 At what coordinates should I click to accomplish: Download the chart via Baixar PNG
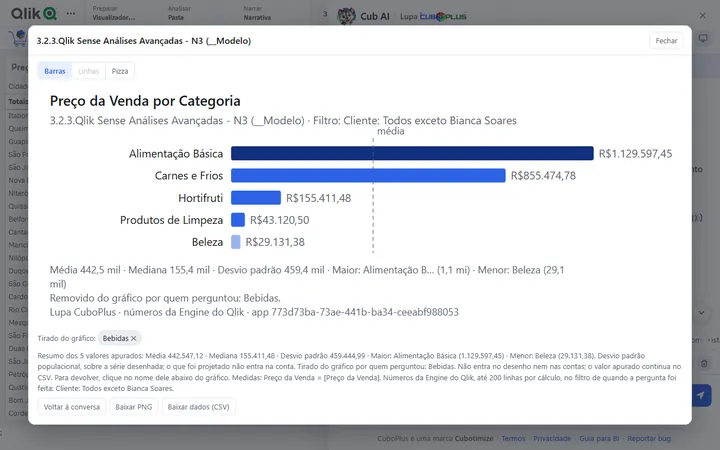(134, 407)
